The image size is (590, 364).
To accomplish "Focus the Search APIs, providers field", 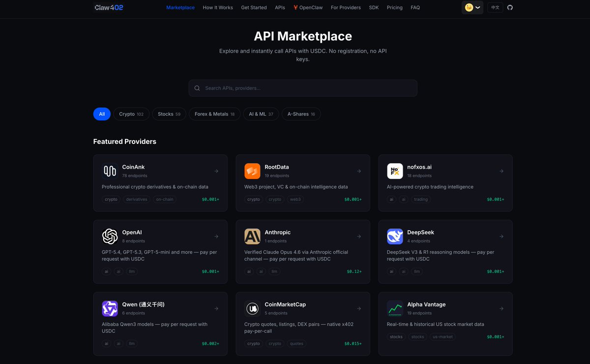I will point(303,88).
